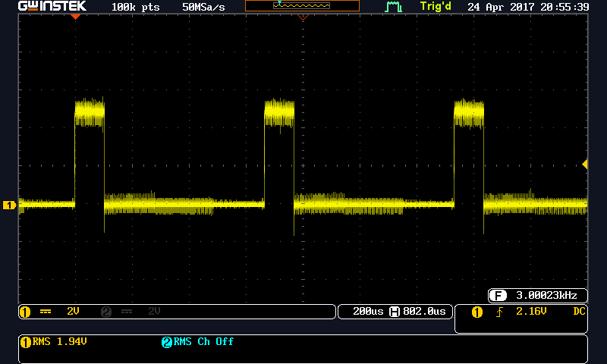Click the date and time display
Image resolution: width=607 pixels, height=364 pixels.
click(x=528, y=7)
